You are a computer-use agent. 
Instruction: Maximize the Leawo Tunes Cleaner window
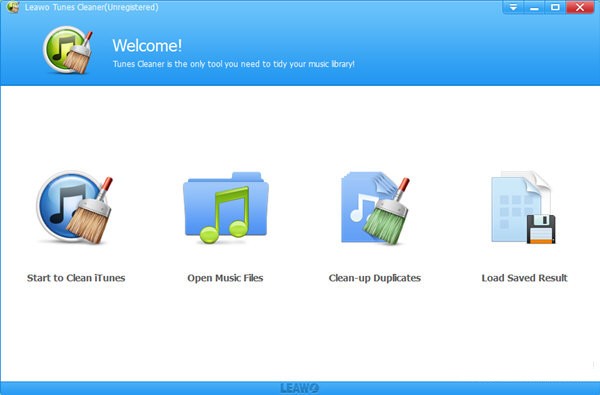click(x=555, y=7)
